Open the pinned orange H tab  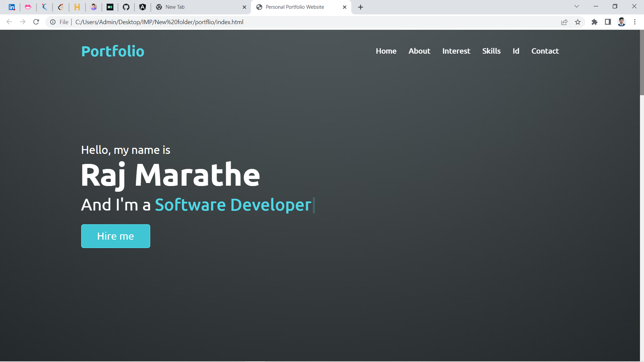click(x=77, y=7)
